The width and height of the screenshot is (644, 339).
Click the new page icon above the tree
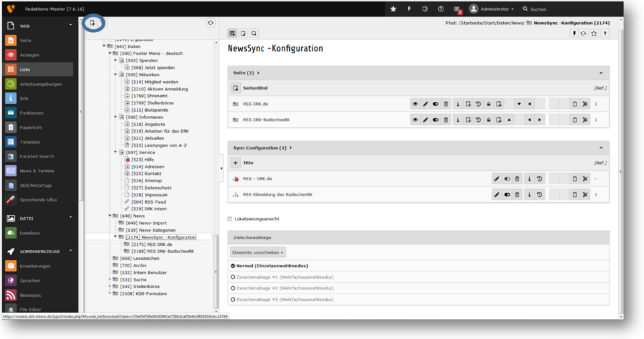(93, 23)
